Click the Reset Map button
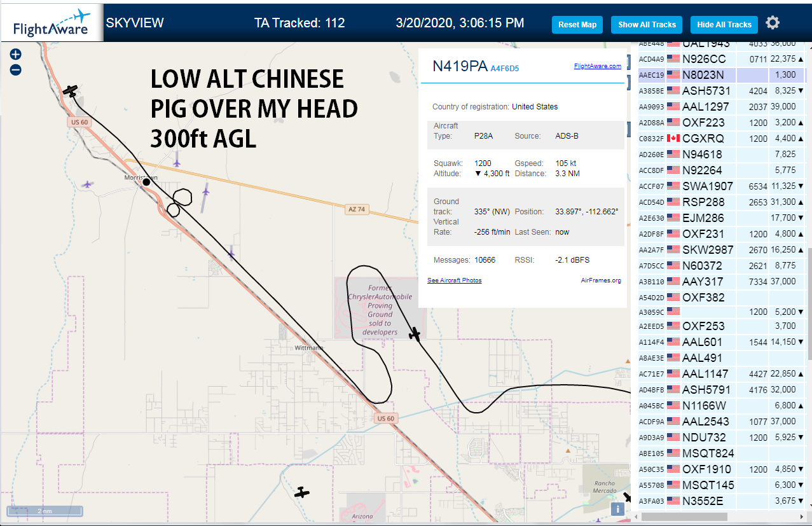This screenshot has width=812, height=526. pos(577,25)
